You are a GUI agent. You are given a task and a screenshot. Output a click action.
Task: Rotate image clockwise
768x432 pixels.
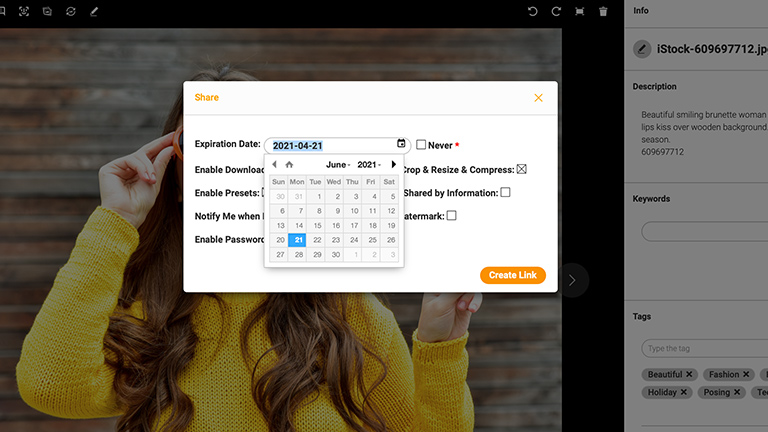click(556, 11)
